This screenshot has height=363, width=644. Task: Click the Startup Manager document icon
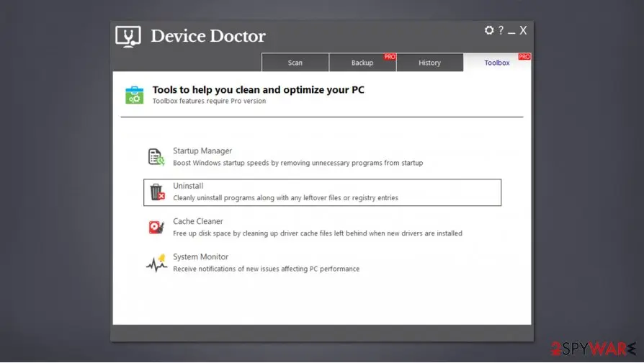point(156,157)
